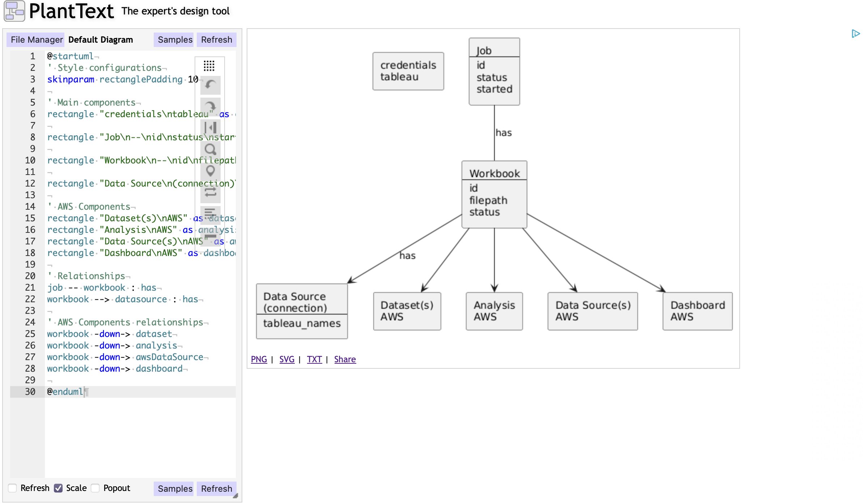Open the Samples dropdown at top
Viewport: 863px width, 504px height.
pyautogui.click(x=174, y=39)
